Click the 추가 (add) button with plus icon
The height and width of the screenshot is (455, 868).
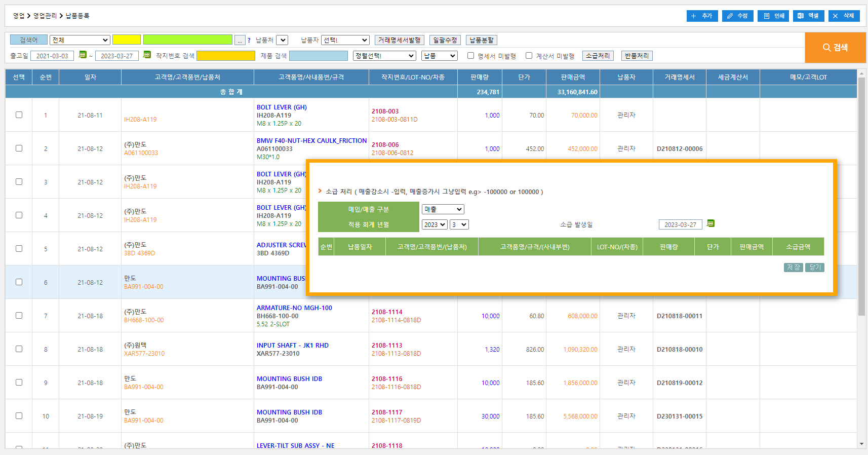[701, 16]
